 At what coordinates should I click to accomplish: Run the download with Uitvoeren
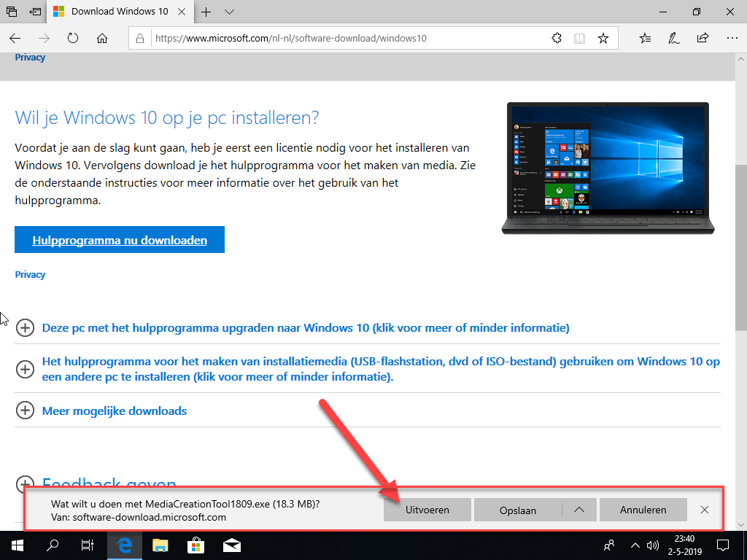coord(427,510)
